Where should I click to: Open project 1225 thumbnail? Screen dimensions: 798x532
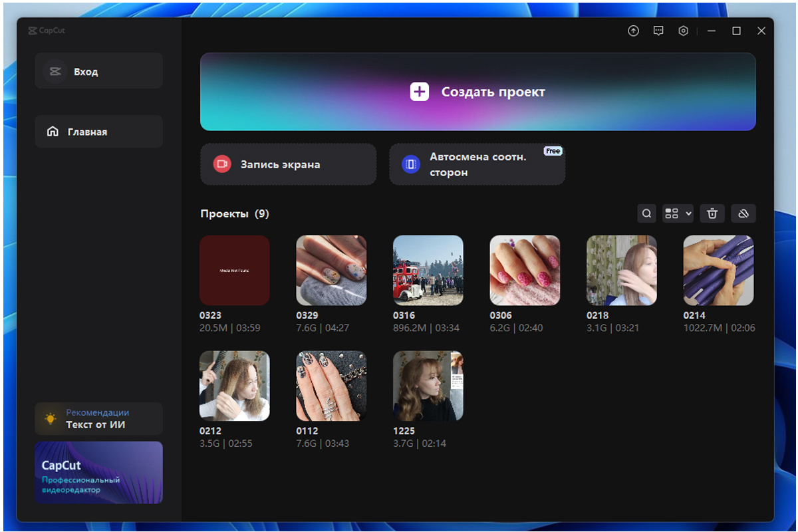coord(428,386)
